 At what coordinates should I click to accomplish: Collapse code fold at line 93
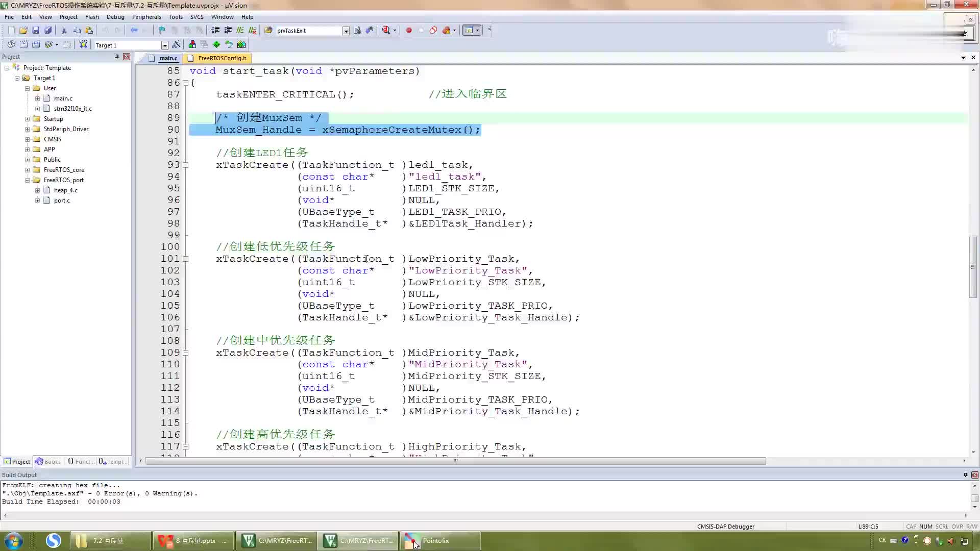(186, 165)
